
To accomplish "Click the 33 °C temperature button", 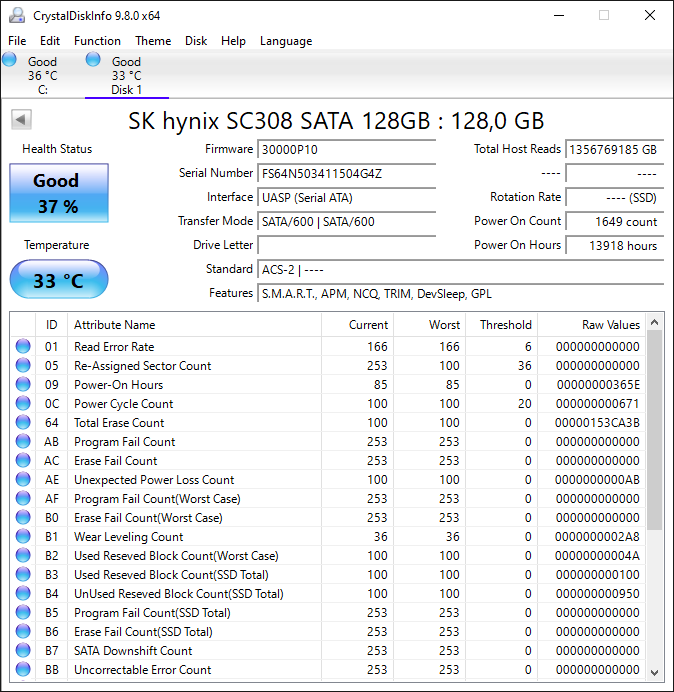I will [59, 279].
